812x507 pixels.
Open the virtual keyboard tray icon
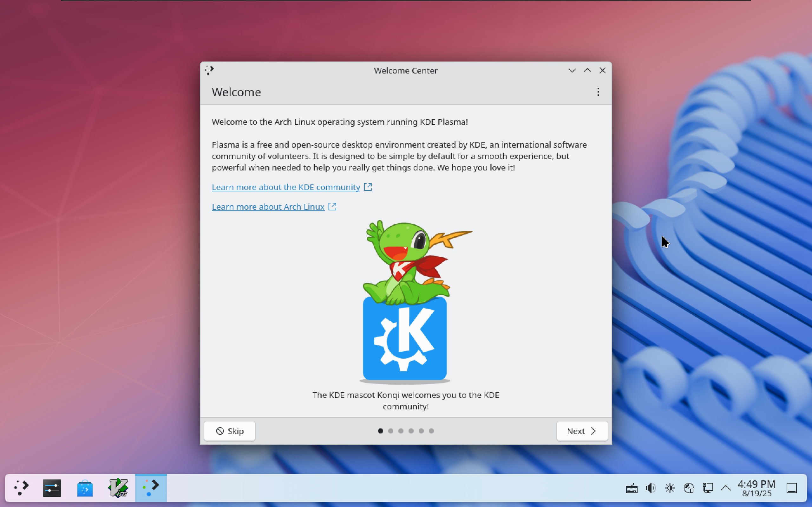(x=632, y=488)
